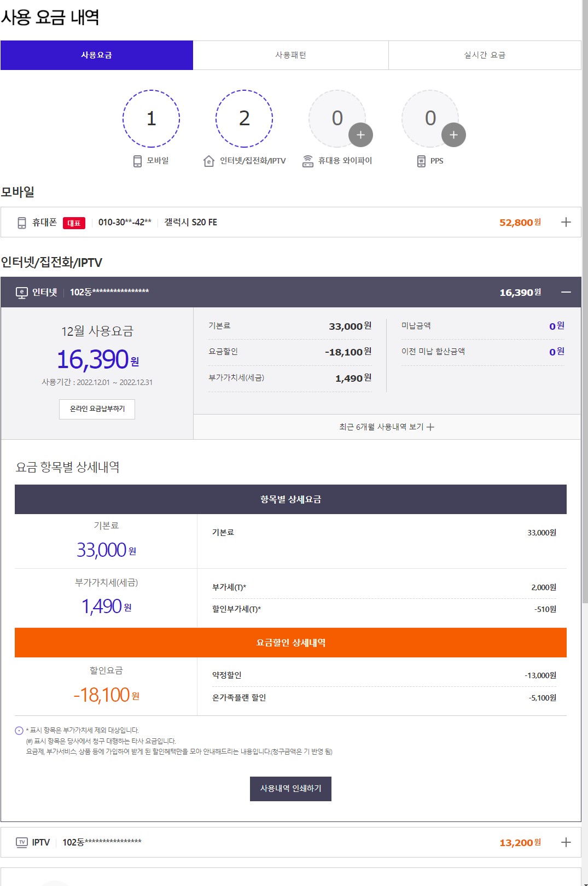Viewport: 588px width, 886px height.
Task: Expand the 휴대폰 갤럭시 S20 FE row
Action: point(566,222)
